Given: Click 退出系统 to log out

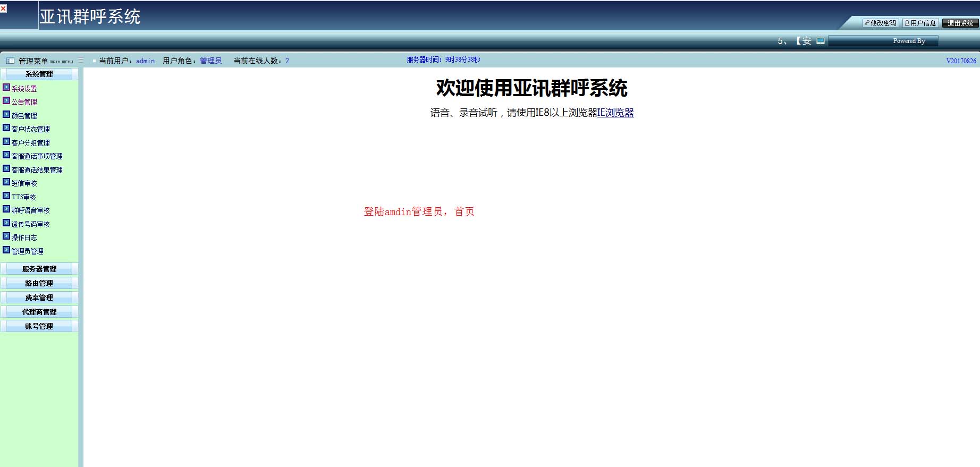Looking at the screenshot, I should click(960, 23).
